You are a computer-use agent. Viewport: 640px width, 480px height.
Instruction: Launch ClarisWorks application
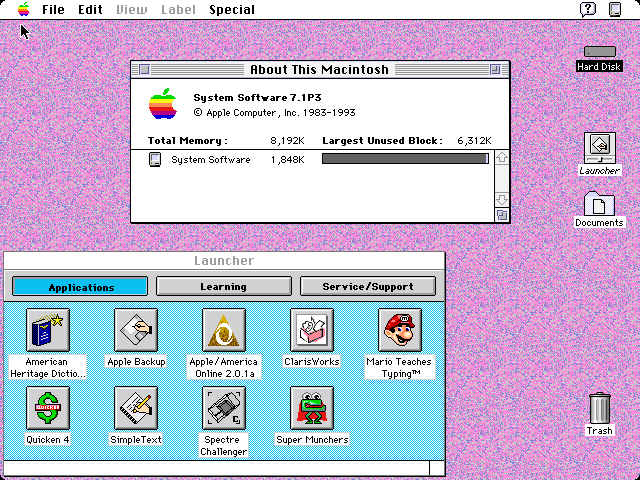tap(312, 331)
